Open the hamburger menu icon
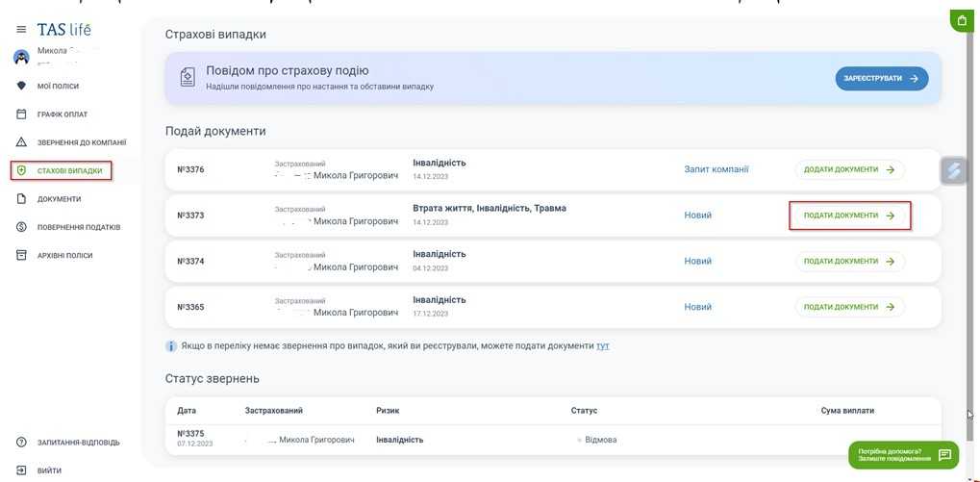Screen dimensions: 980x482 (x=21, y=30)
